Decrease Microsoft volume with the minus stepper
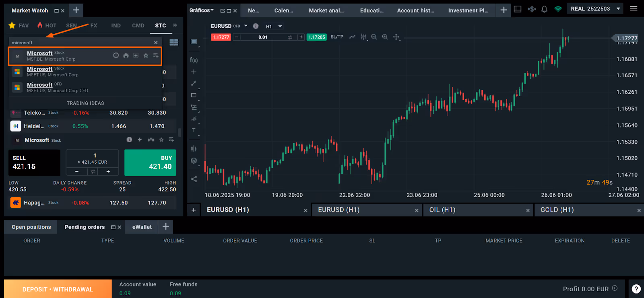The height and width of the screenshot is (298, 644). [x=77, y=172]
